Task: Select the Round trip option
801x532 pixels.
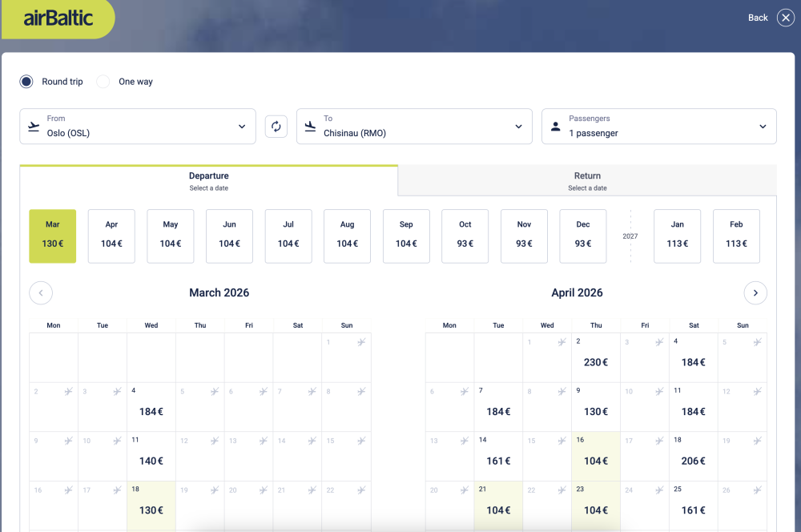Action: [x=25, y=81]
